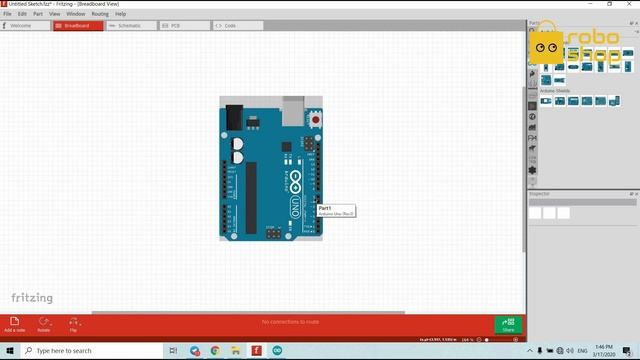The height and width of the screenshot is (360, 640).
Task: Switch to the PCB tab
Action: click(184, 26)
